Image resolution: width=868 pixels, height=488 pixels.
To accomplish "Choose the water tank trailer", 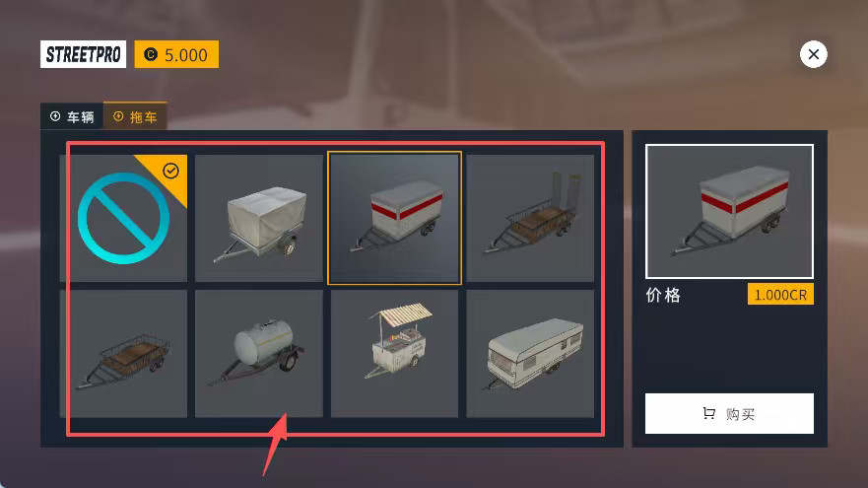I will [x=259, y=353].
